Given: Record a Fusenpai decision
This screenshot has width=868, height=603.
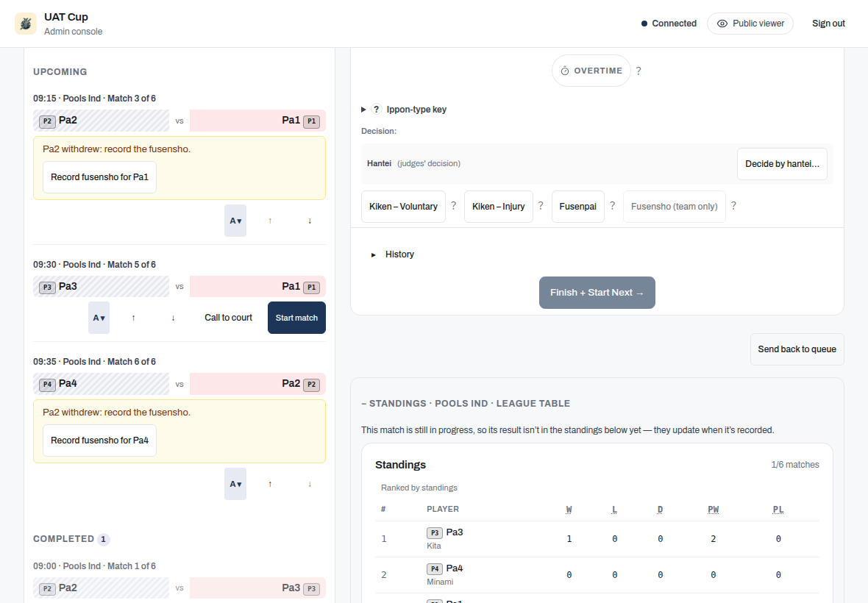Looking at the screenshot, I should [578, 207].
